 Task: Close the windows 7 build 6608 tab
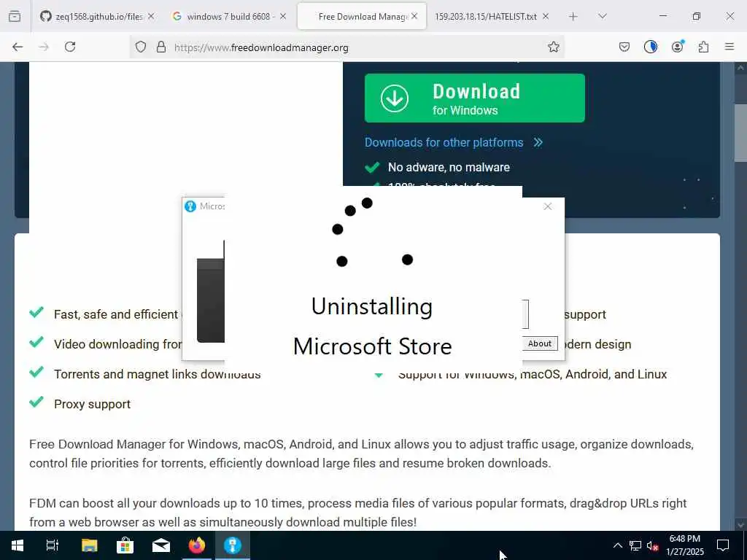click(x=283, y=16)
